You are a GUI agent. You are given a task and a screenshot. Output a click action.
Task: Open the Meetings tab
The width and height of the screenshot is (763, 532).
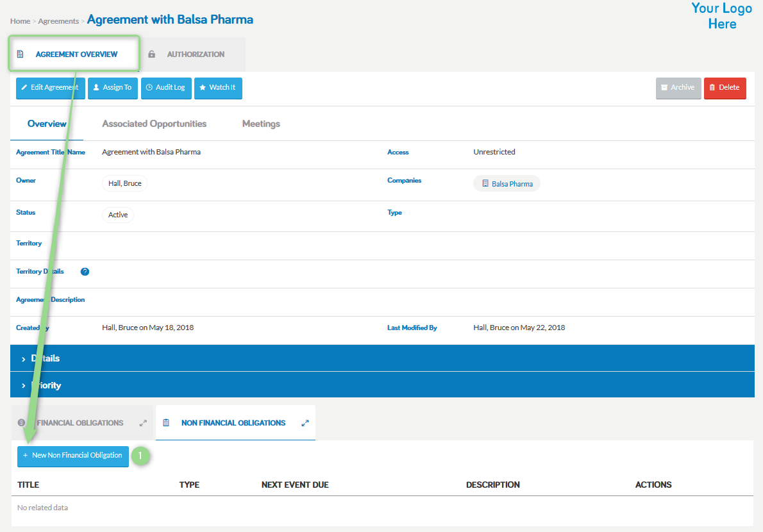click(x=262, y=124)
